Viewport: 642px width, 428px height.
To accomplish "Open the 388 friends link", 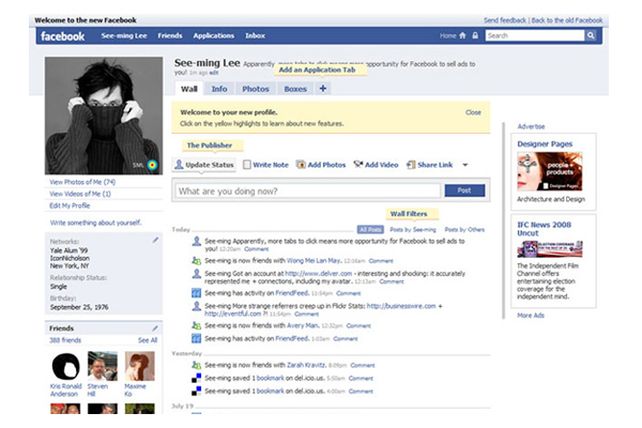I will coord(65,340).
